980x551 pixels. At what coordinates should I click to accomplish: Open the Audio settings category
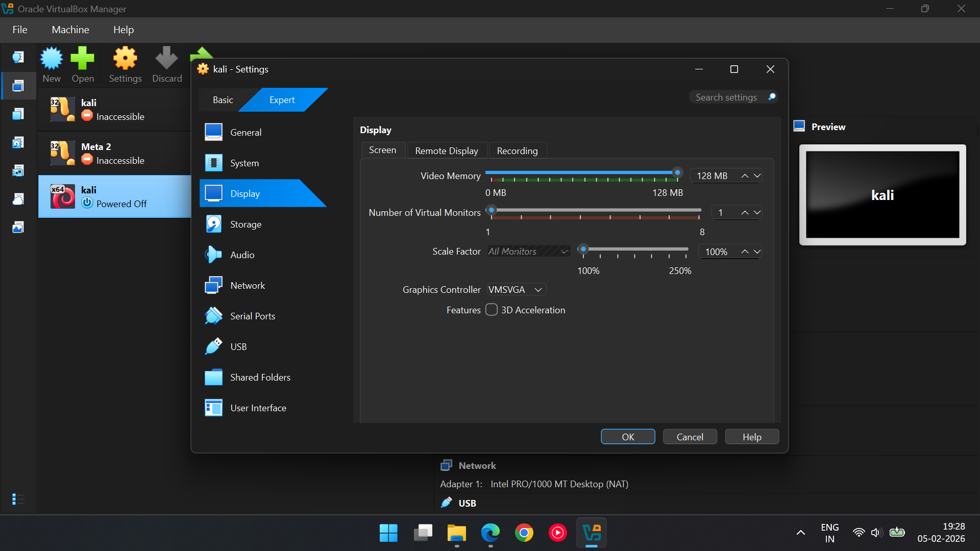point(242,255)
